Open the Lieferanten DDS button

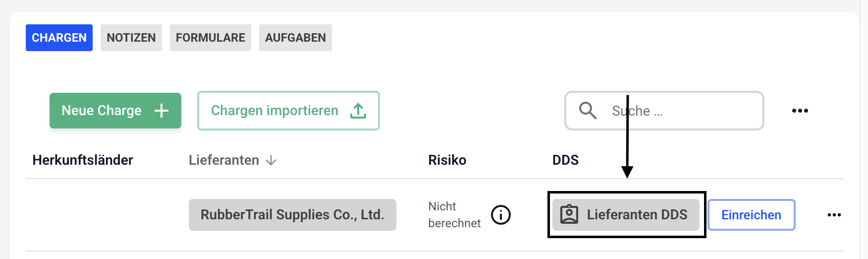[x=625, y=215]
